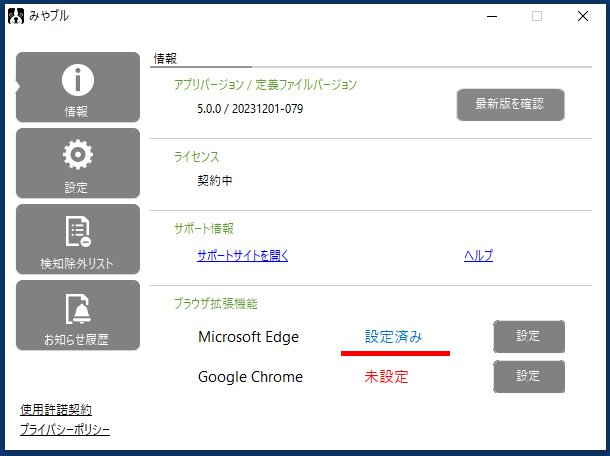Click the Microsoft Edge label
This screenshot has height=456, width=610.
pyautogui.click(x=249, y=337)
